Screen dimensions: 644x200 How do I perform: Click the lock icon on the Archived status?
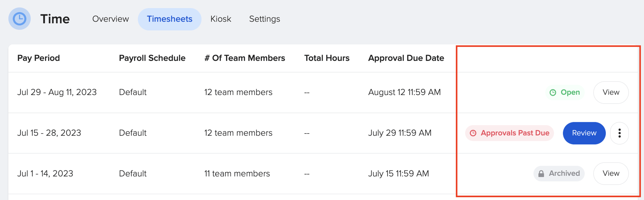541,173
